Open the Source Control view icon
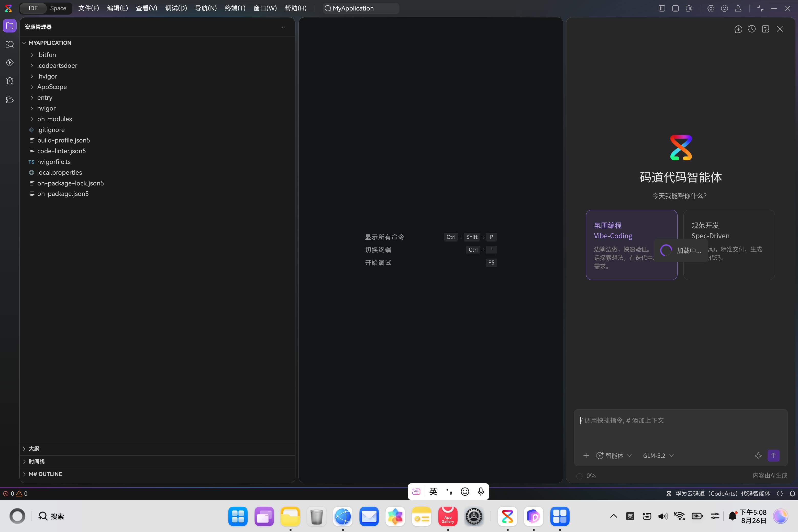This screenshot has width=798, height=532. coord(9,62)
